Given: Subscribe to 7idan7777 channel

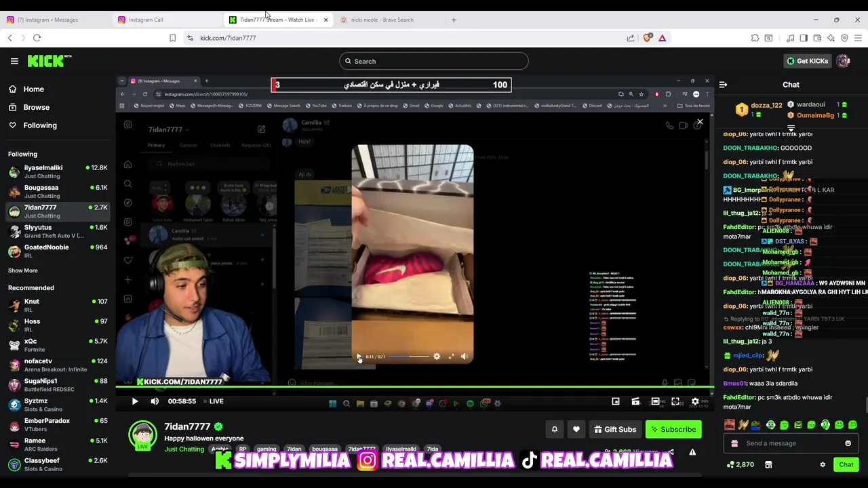Looking at the screenshot, I should tap(673, 429).
